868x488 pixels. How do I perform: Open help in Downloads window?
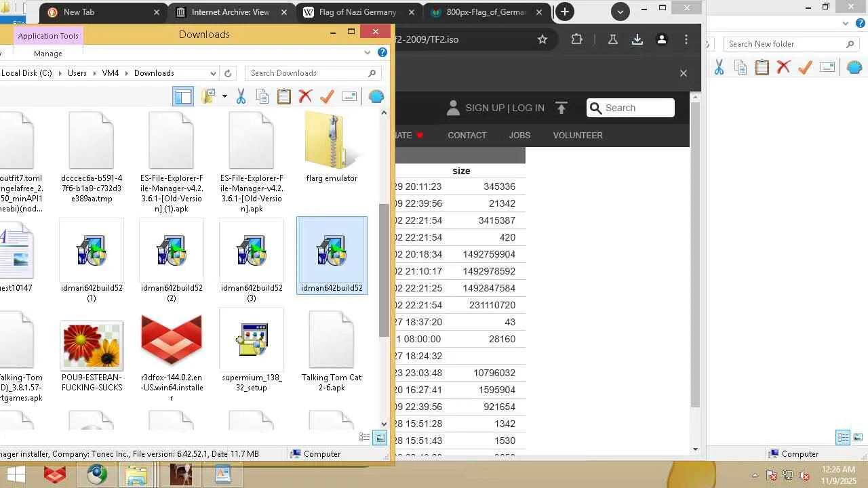pos(382,52)
